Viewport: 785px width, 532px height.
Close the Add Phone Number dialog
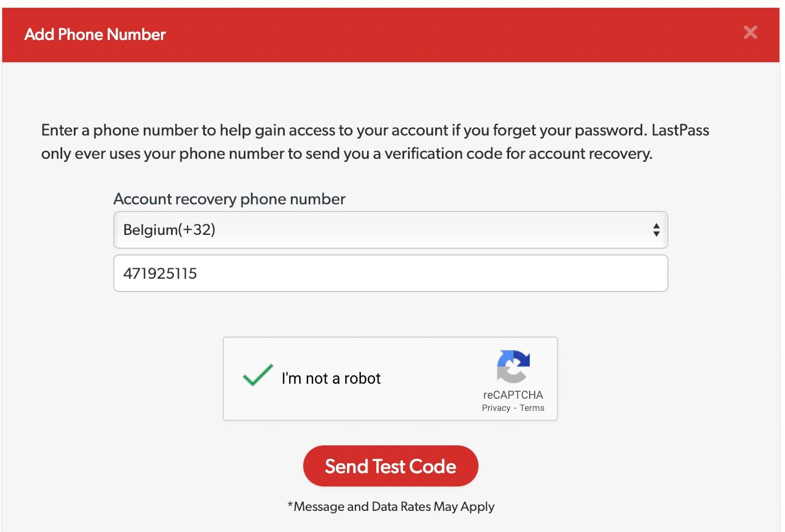pos(750,32)
